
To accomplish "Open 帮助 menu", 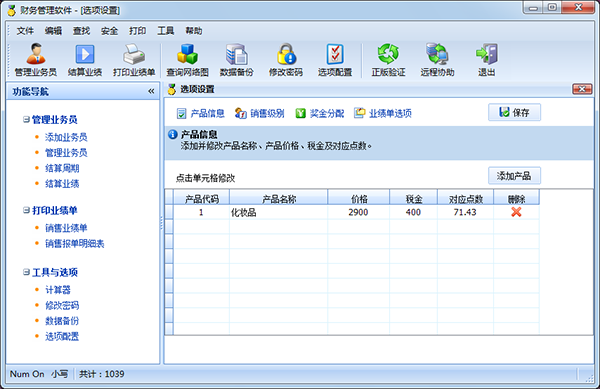I will (x=194, y=31).
